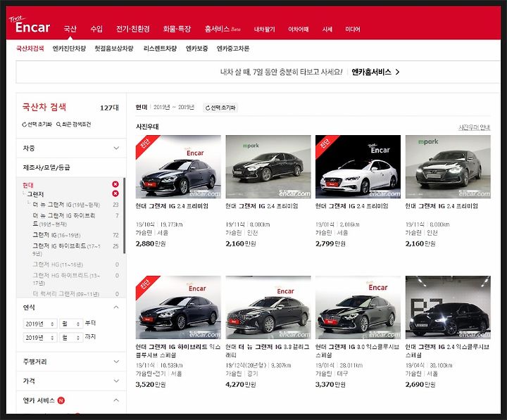Viewport: 507px width, 420px height.
Task: Open 2,880만원 그랜저 IG 2.4 photo
Action: click(178, 167)
